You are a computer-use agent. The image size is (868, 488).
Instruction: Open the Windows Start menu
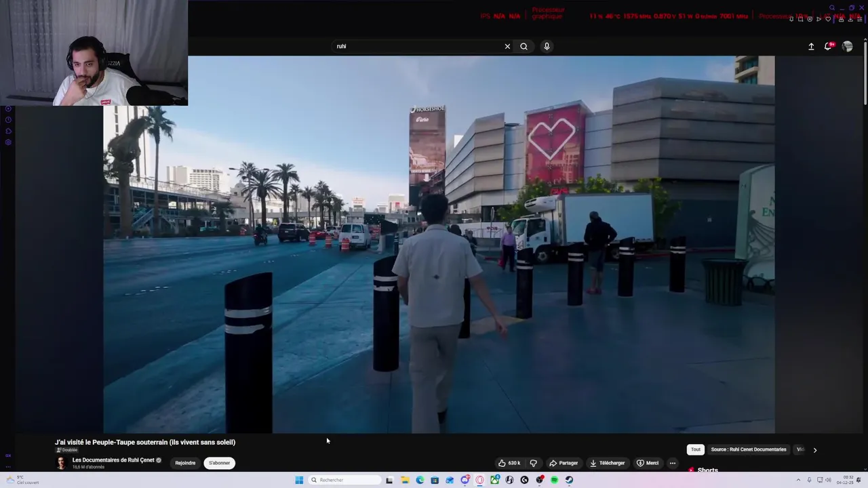click(299, 480)
